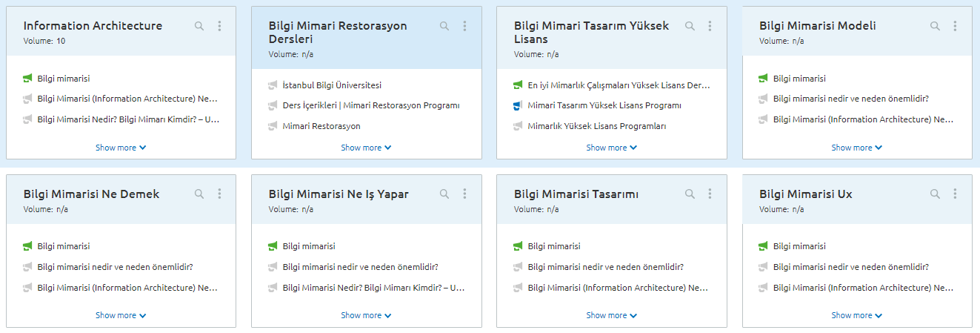Click search icon on Bilgi Mimarisi Ux card
The image size is (980, 333).
(x=935, y=194)
